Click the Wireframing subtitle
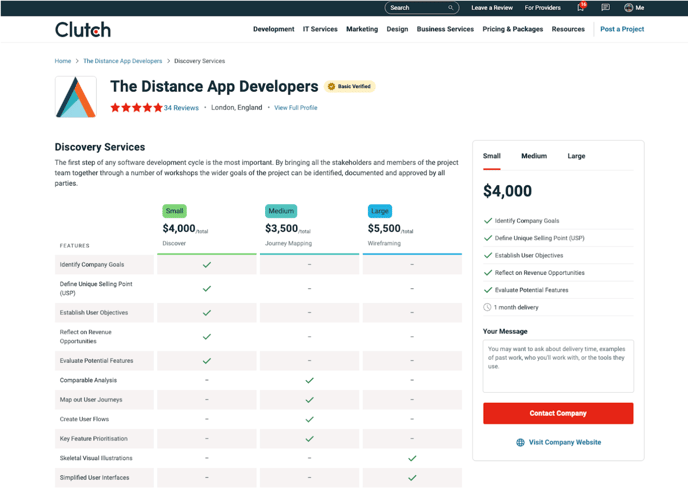This screenshot has height=489, width=688. [x=384, y=244]
